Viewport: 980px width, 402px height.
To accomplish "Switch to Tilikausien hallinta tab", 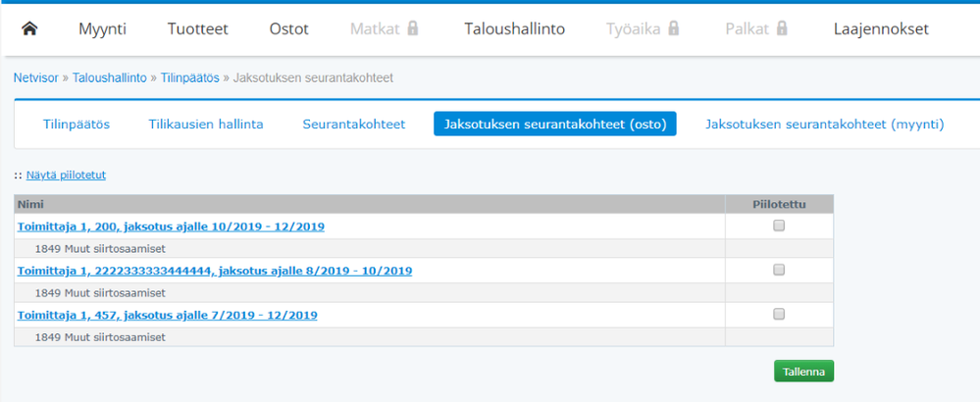I will pyautogui.click(x=205, y=125).
